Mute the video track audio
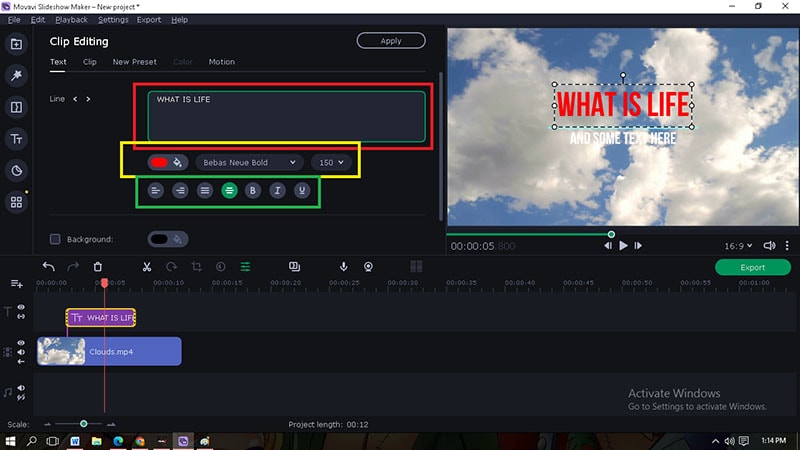Image resolution: width=800 pixels, height=450 pixels. tap(21, 352)
